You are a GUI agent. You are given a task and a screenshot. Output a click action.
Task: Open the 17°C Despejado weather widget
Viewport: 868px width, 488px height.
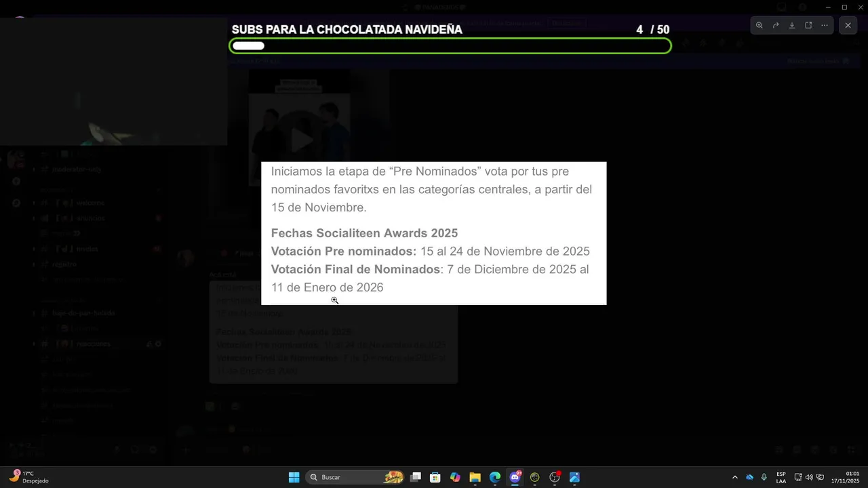pyautogui.click(x=29, y=477)
